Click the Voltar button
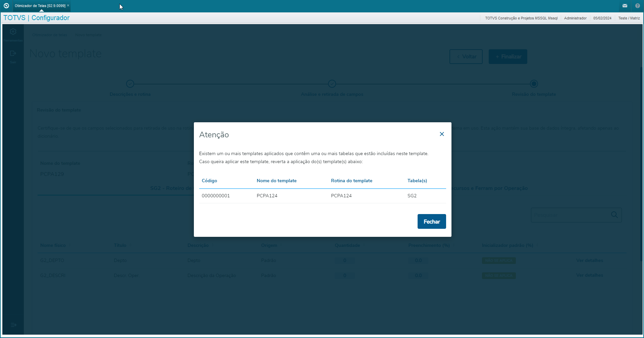644x338 pixels. click(466, 57)
